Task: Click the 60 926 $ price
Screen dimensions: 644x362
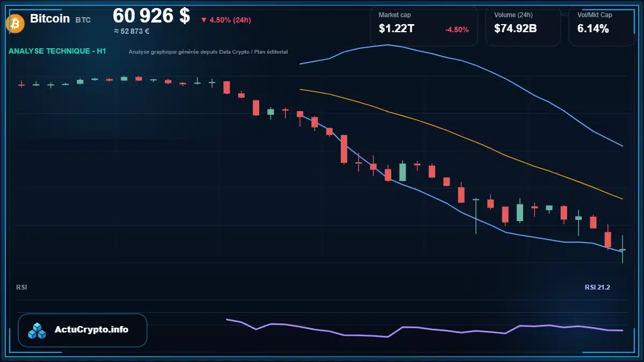Action: [x=151, y=16]
